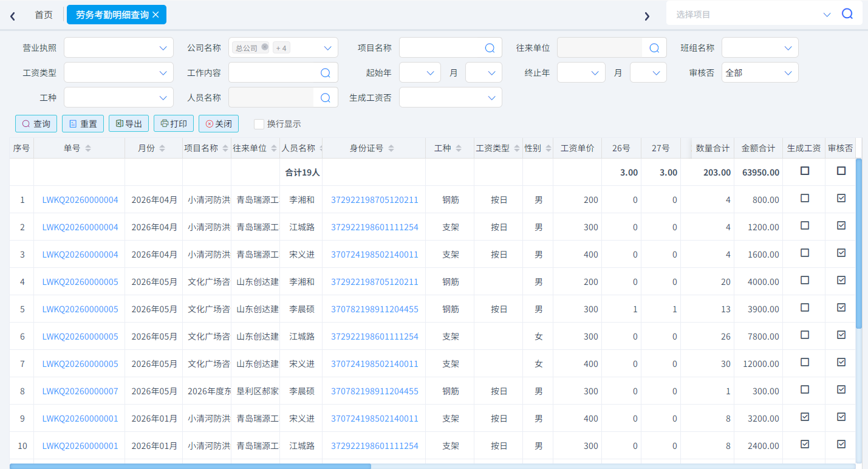Click the magnifier icon in 工作内容 field

(x=325, y=73)
